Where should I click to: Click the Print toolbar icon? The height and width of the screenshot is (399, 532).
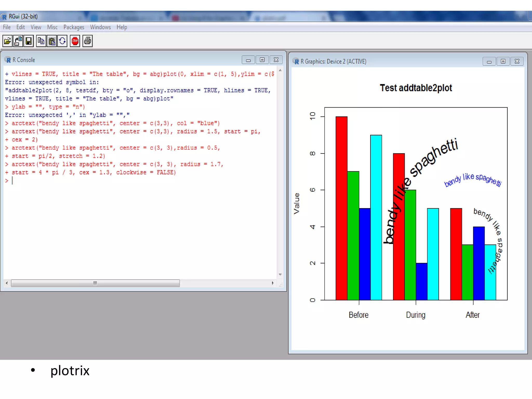pos(88,41)
